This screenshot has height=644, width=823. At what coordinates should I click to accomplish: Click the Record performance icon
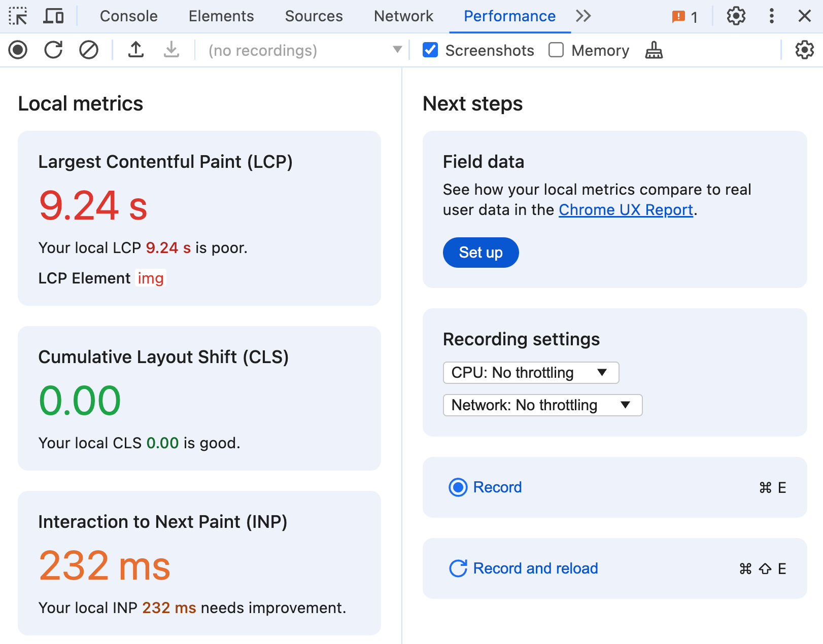17,50
